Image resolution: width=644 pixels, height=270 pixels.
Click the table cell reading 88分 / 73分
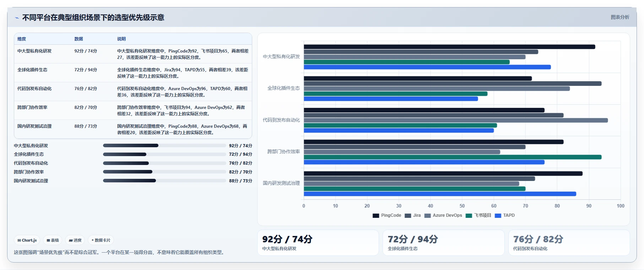[x=86, y=126]
